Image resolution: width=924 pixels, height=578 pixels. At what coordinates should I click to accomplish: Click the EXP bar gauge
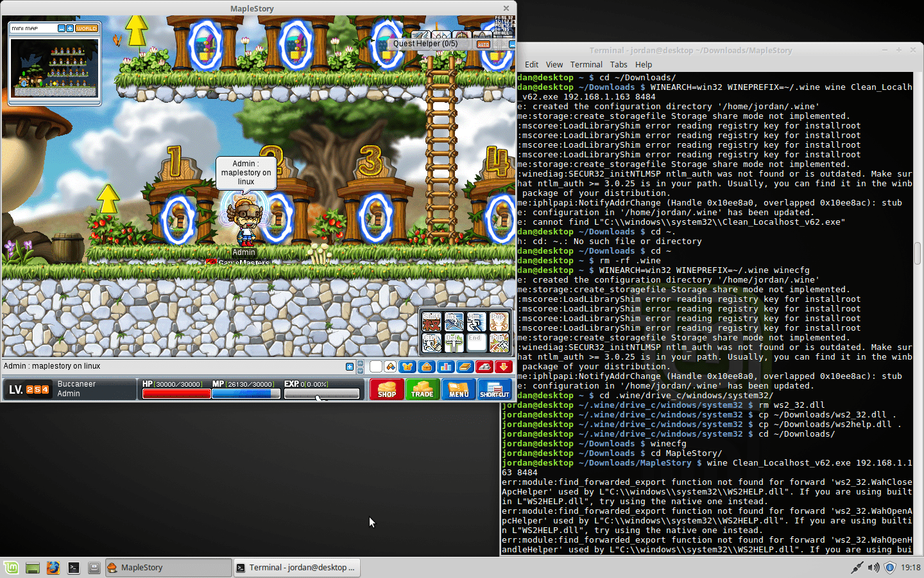coord(321,394)
